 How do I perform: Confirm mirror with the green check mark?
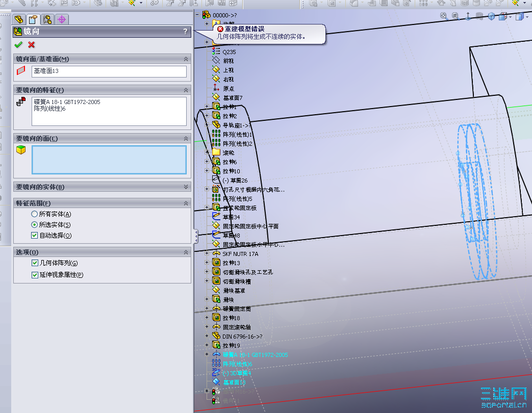pos(19,44)
